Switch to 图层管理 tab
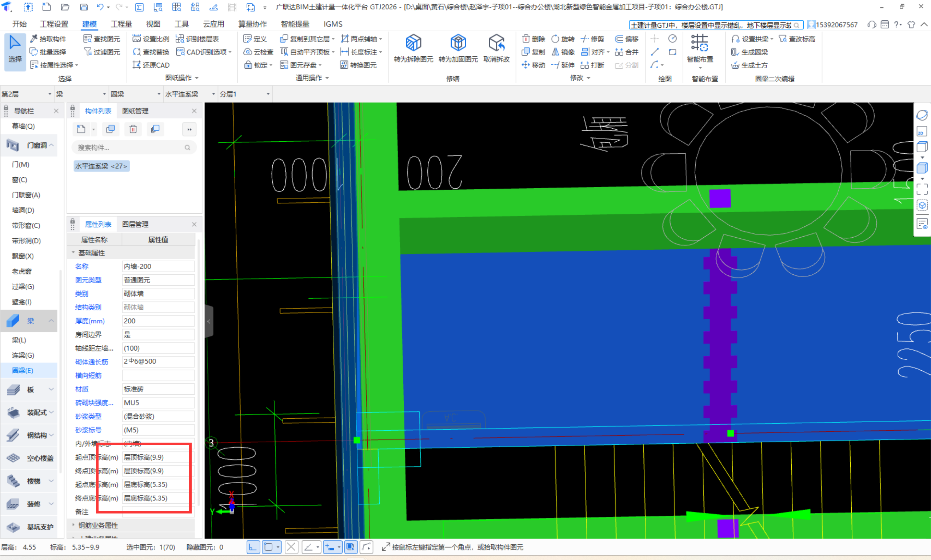 pyautogui.click(x=135, y=224)
